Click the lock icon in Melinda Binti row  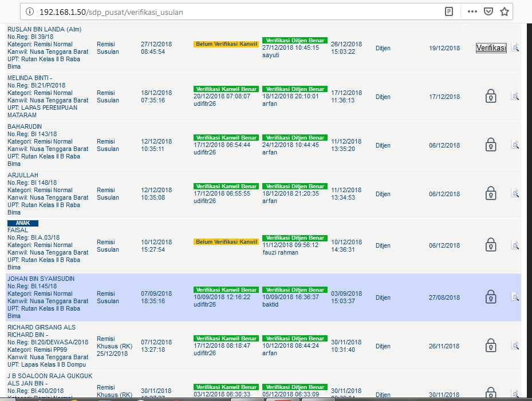(491, 96)
